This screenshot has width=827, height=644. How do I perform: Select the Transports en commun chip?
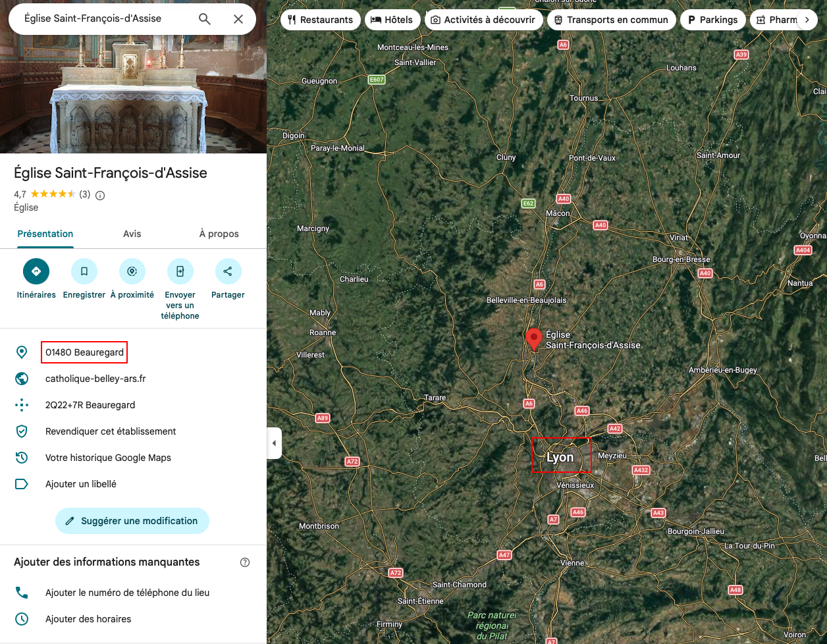pyautogui.click(x=612, y=20)
